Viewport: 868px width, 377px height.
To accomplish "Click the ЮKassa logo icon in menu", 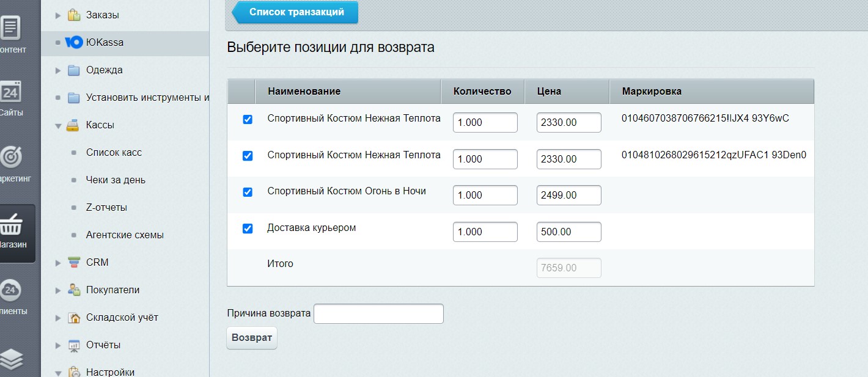I will pos(73,43).
